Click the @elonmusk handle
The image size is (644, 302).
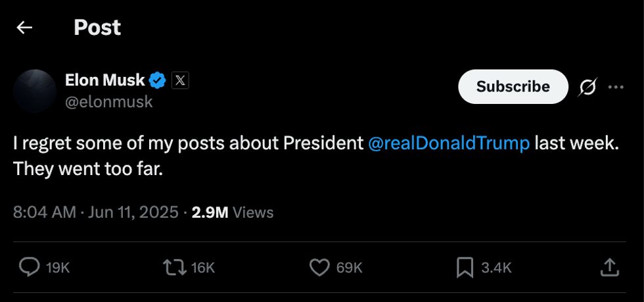[x=108, y=102]
